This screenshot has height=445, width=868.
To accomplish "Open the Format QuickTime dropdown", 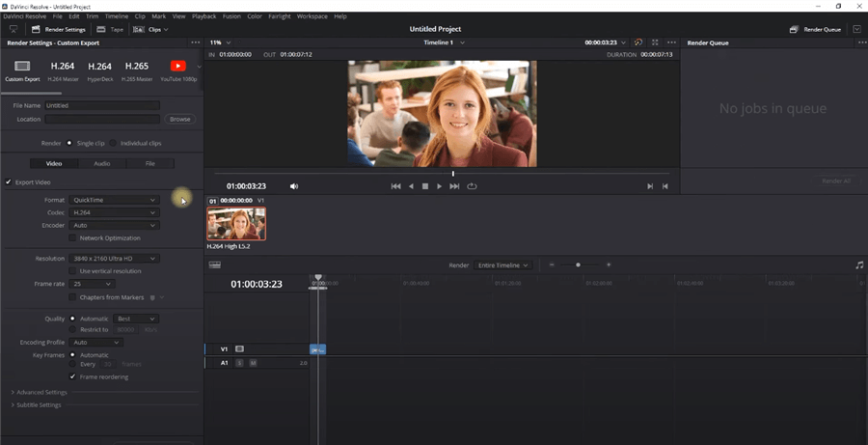I will click(114, 200).
